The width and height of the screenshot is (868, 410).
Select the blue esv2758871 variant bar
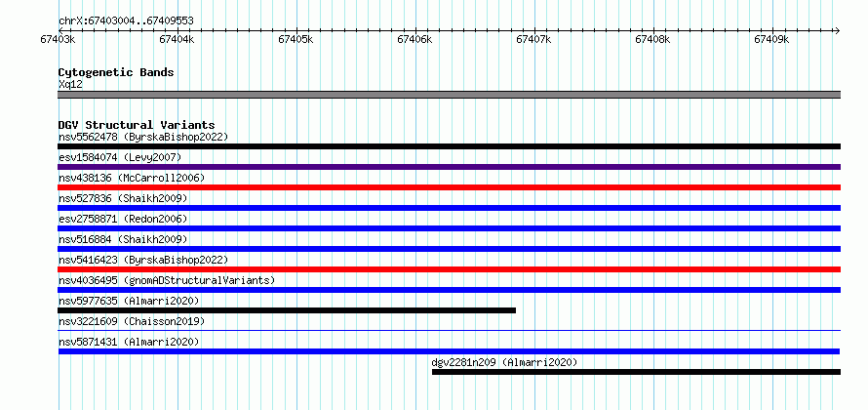click(449, 228)
